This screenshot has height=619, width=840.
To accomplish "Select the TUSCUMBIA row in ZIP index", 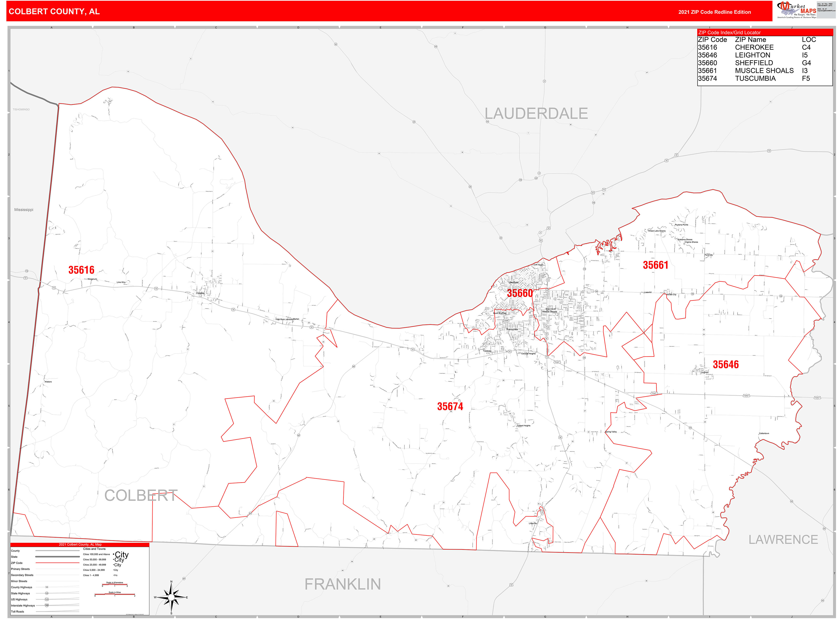I will click(x=755, y=78).
